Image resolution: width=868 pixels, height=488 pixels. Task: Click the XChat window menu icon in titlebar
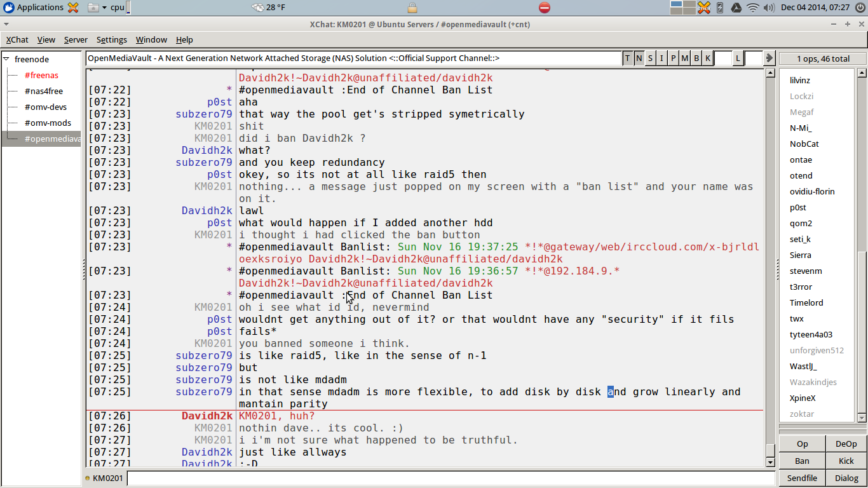pyautogui.click(x=6, y=24)
